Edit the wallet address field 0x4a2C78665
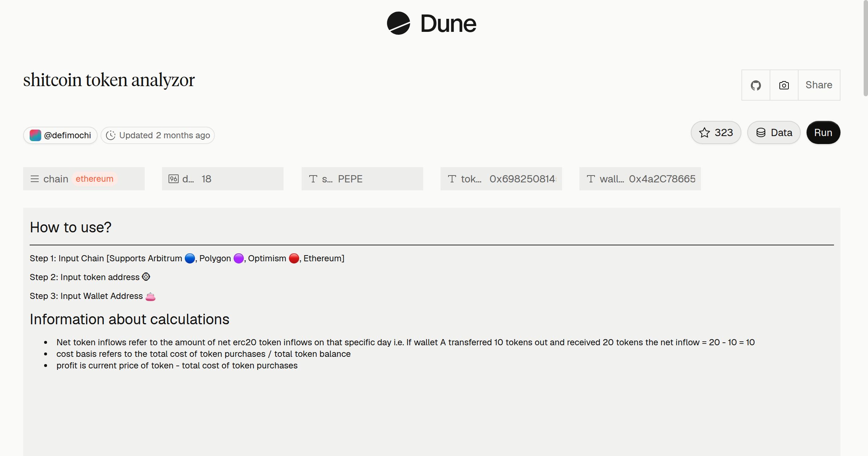 pos(640,179)
